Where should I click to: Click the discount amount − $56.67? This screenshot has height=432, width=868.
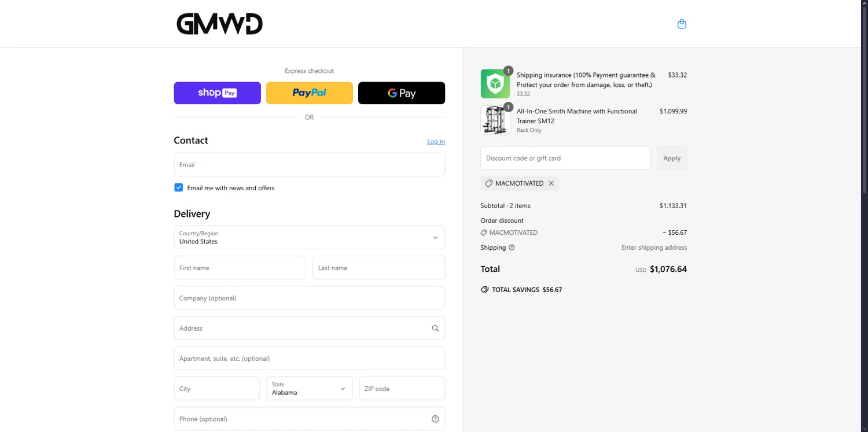coord(675,232)
